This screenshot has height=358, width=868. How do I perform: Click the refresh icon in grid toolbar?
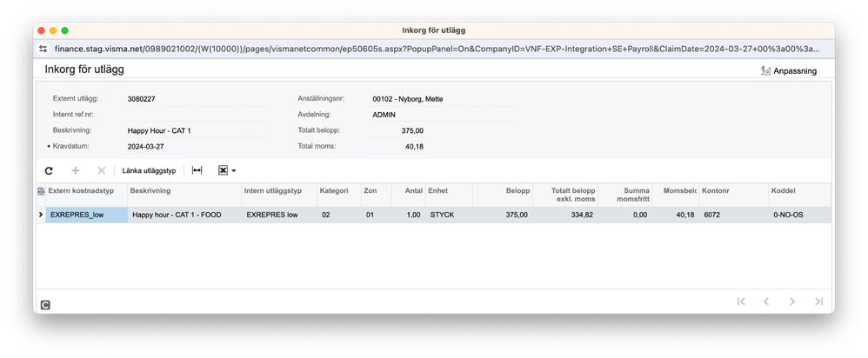pos(49,171)
